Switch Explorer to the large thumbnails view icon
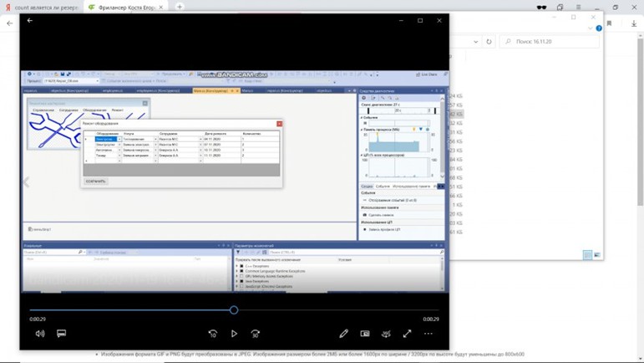 coord(596,255)
